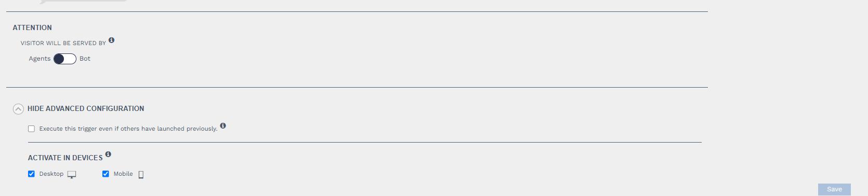Enable Execute this trigger checkbox
This screenshot has height=196, width=868.
[31, 129]
